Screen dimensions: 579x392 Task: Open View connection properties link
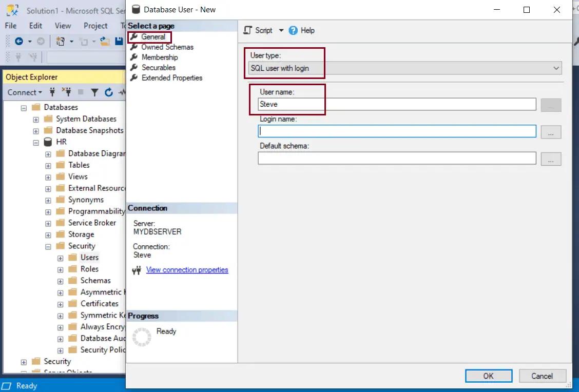pos(187,269)
